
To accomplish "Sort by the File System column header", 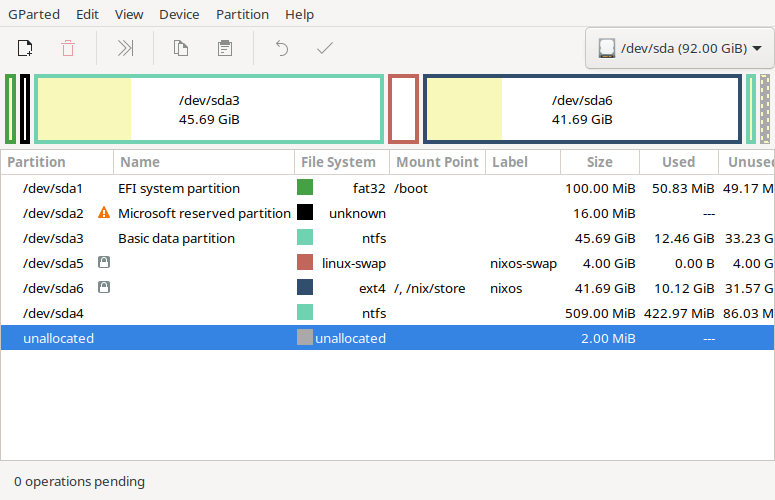I will (338, 162).
